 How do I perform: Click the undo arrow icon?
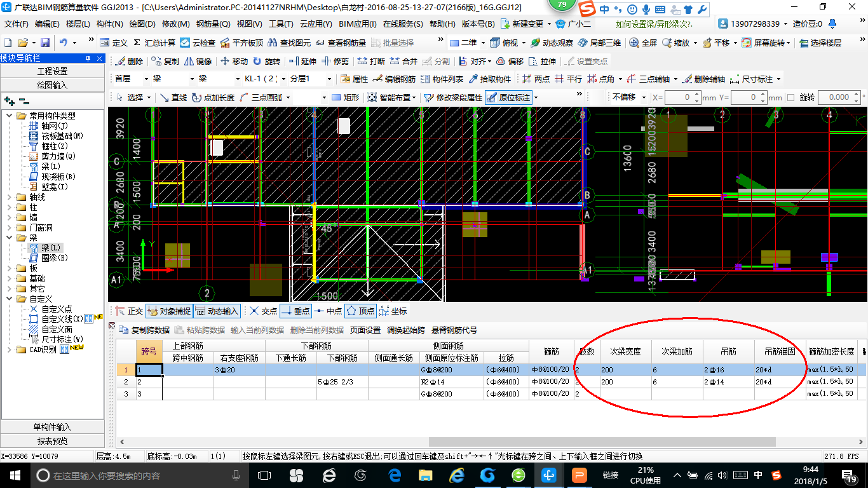pos(64,43)
